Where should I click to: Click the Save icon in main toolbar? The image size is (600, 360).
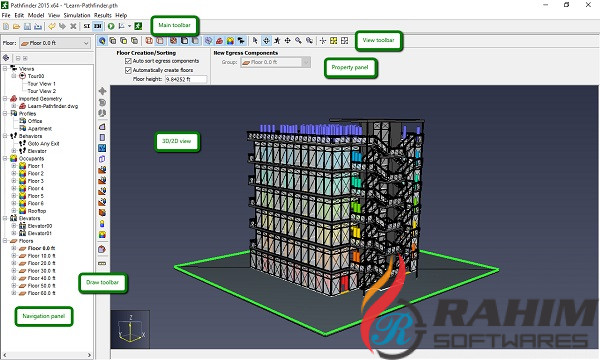(27, 26)
